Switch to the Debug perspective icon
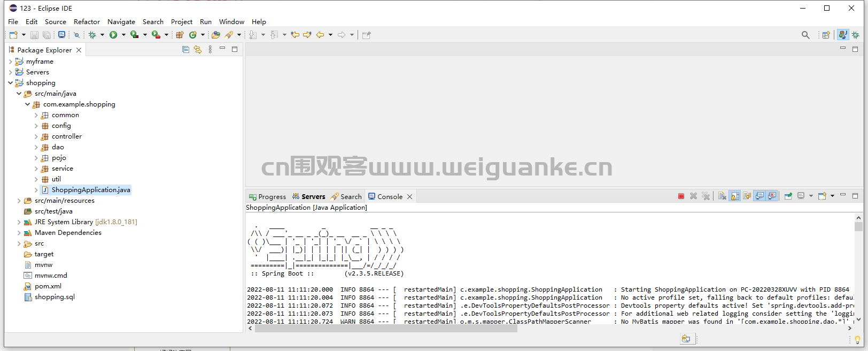This screenshot has height=351, width=868. [856, 35]
